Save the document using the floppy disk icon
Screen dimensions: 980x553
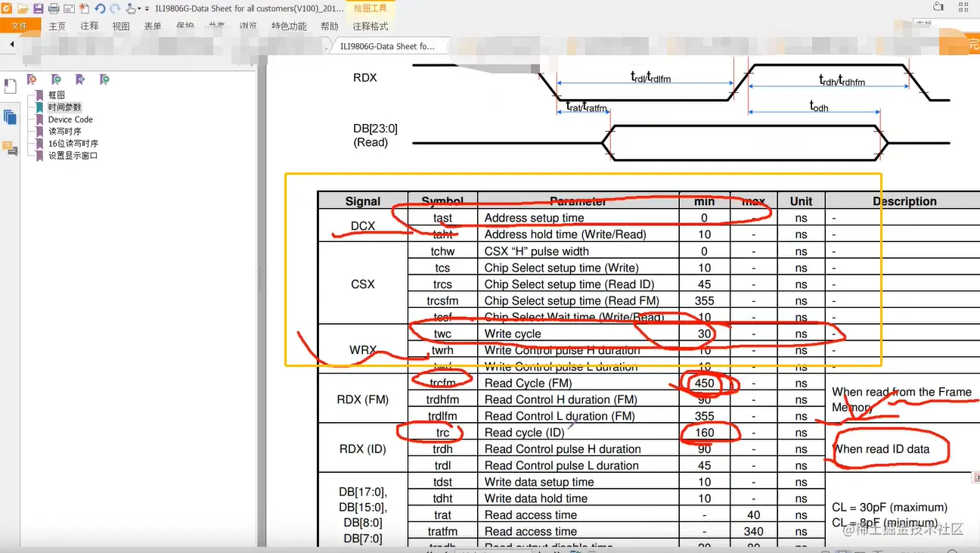pos(38,8)
